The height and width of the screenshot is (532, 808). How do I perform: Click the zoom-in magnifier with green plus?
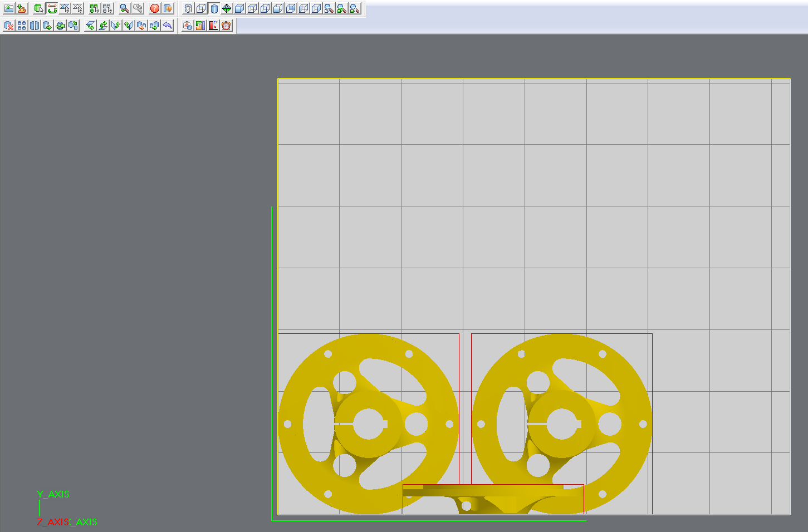click(x=124, y=8)
